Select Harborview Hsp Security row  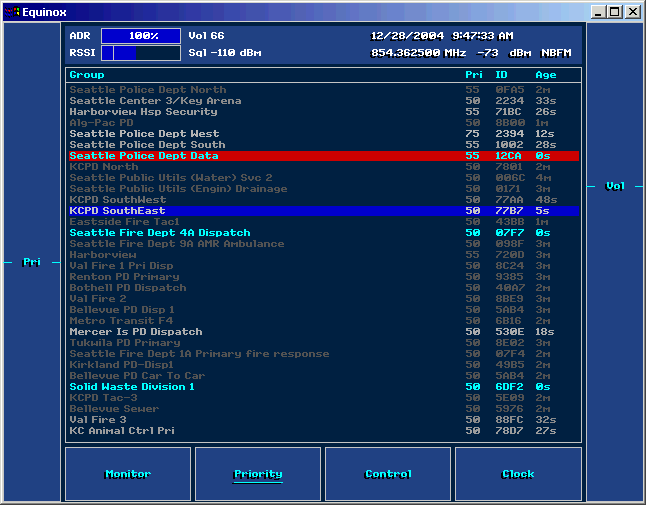point(324,112)
